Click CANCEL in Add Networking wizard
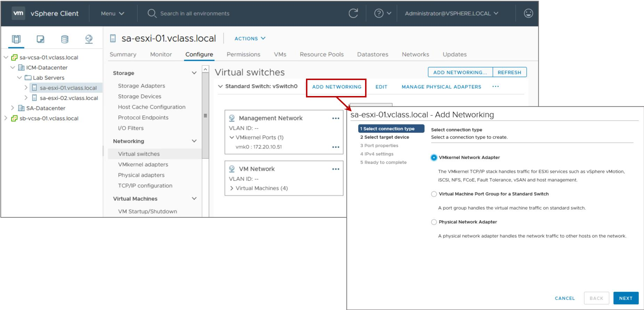 click(565, 298)
